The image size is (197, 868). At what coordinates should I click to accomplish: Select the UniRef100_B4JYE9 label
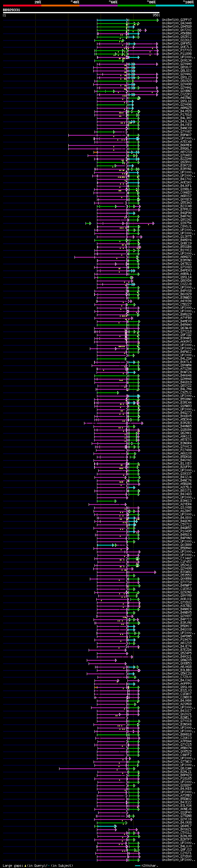176,125
